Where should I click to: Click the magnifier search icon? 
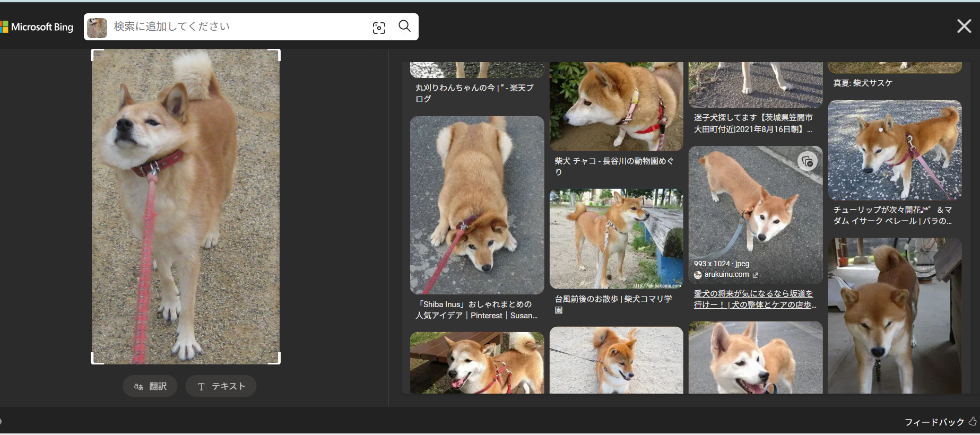pos(404,27)
